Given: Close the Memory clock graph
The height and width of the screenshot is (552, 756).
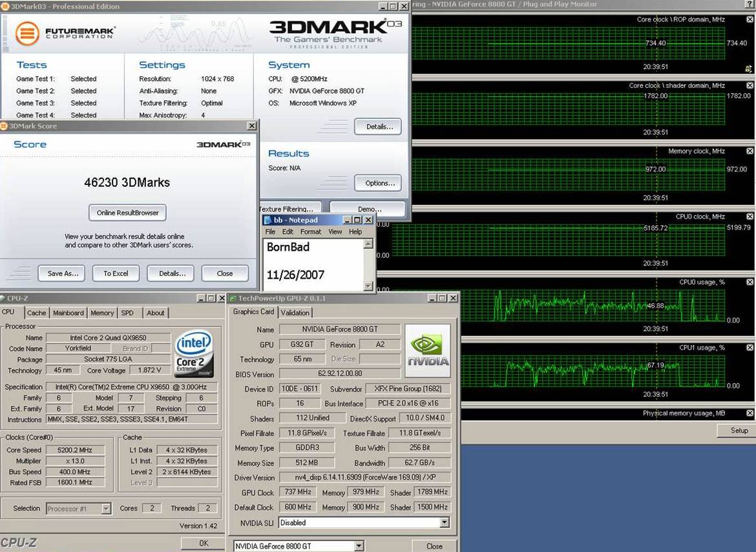Looking at the screenshot, I should (750, 151).
